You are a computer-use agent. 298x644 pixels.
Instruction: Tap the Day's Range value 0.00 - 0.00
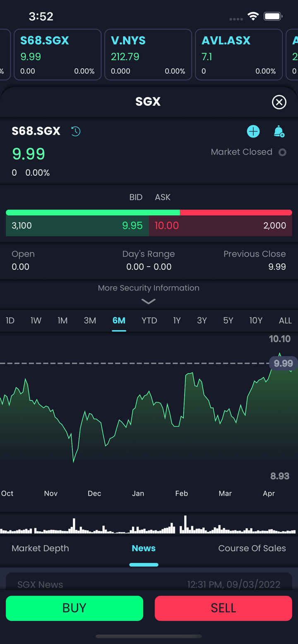tap(149, 267)
